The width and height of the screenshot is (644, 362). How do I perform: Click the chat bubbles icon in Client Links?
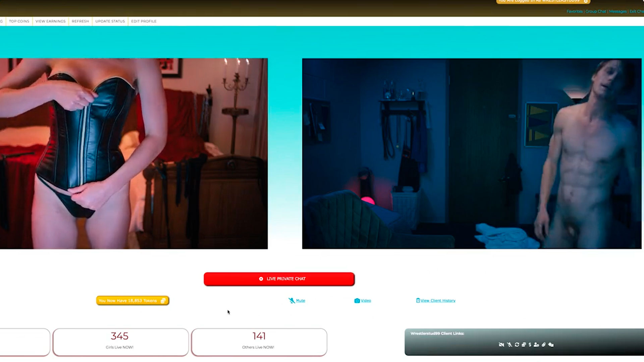pos(551,345)
